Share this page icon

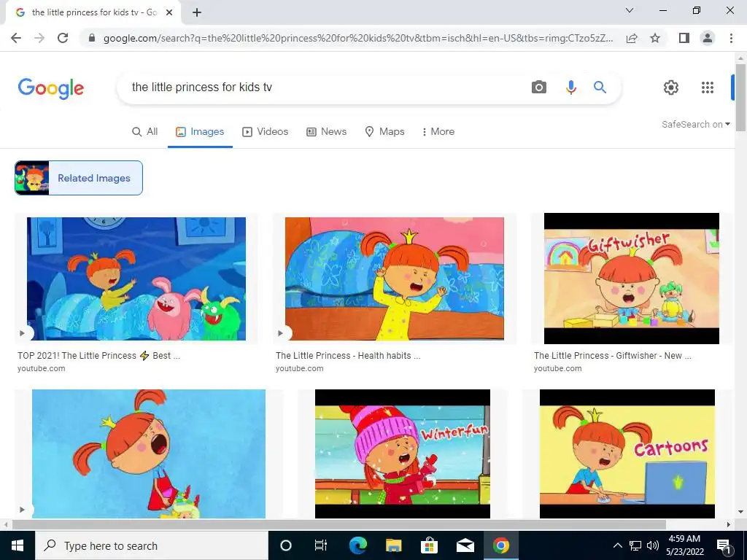632,38
